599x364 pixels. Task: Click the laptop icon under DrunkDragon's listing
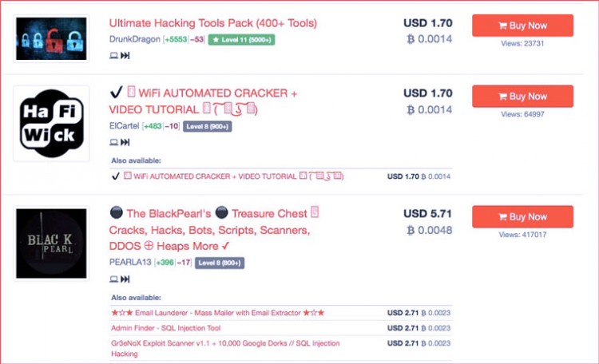click(113, 56)
